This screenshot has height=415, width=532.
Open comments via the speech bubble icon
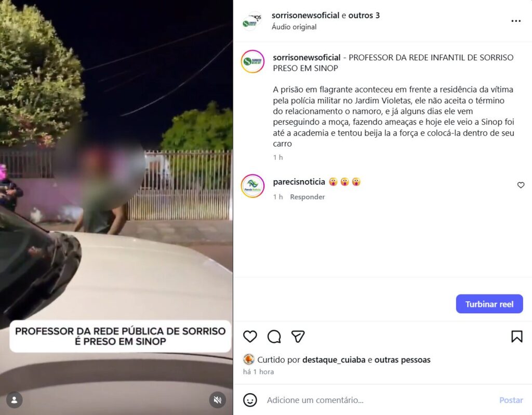[x=274, y=336]
